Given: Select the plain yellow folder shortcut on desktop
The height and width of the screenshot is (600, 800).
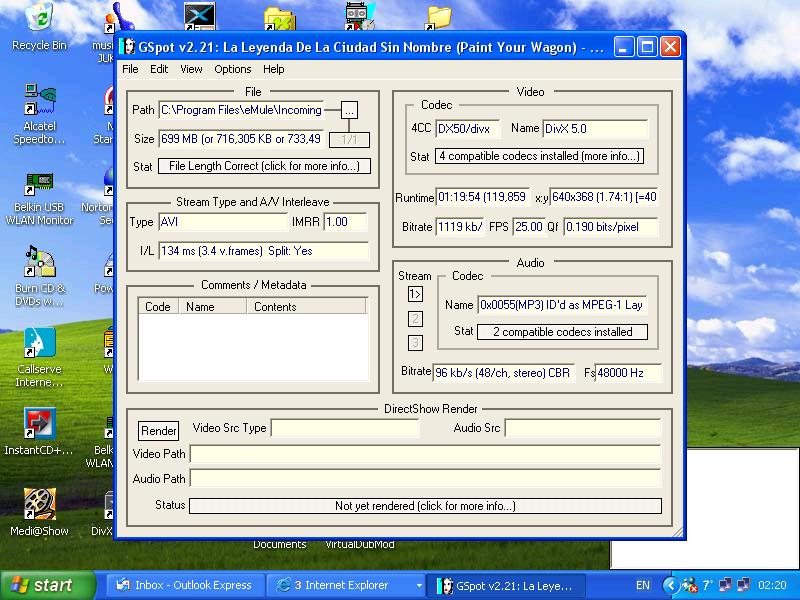Looking at the screenshot, I should tap(439, 18).
